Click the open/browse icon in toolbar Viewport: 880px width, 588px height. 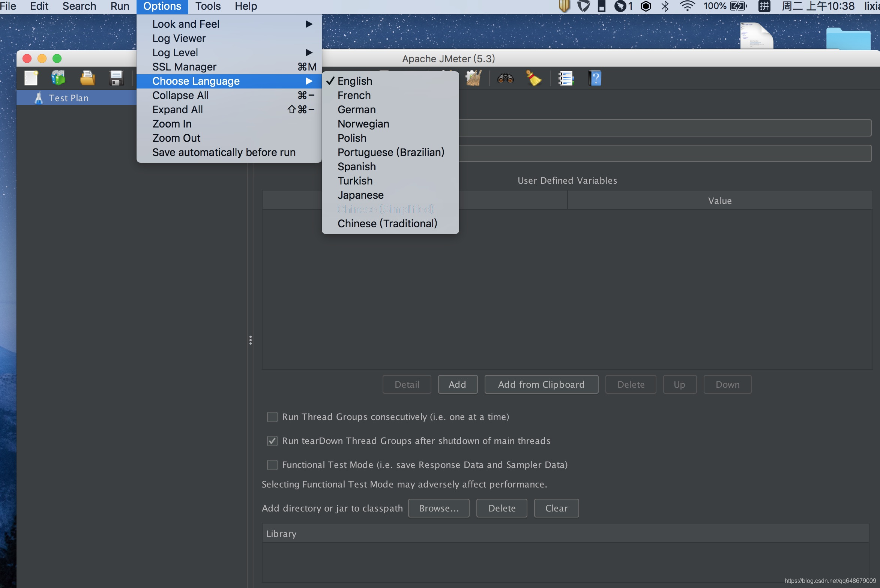(87, 79)
